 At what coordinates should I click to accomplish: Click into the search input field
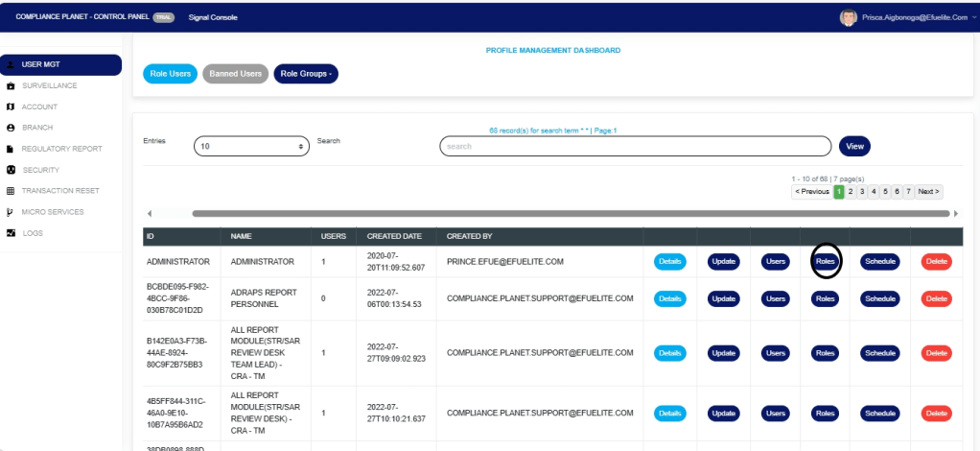[635, 146]
